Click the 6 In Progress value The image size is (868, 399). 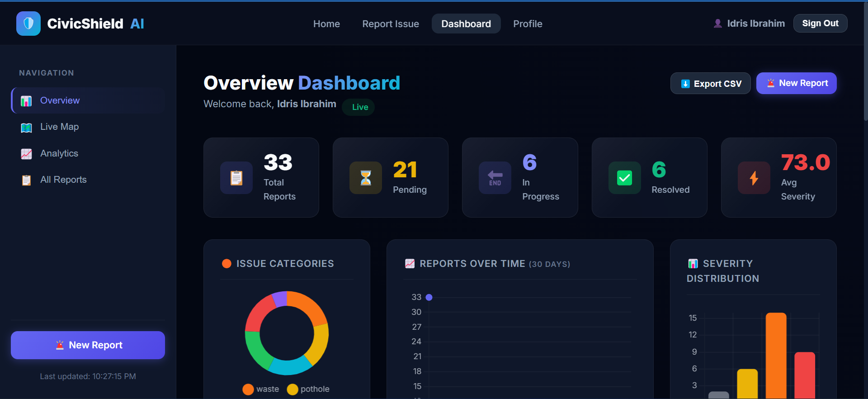(x=529, y=162)
